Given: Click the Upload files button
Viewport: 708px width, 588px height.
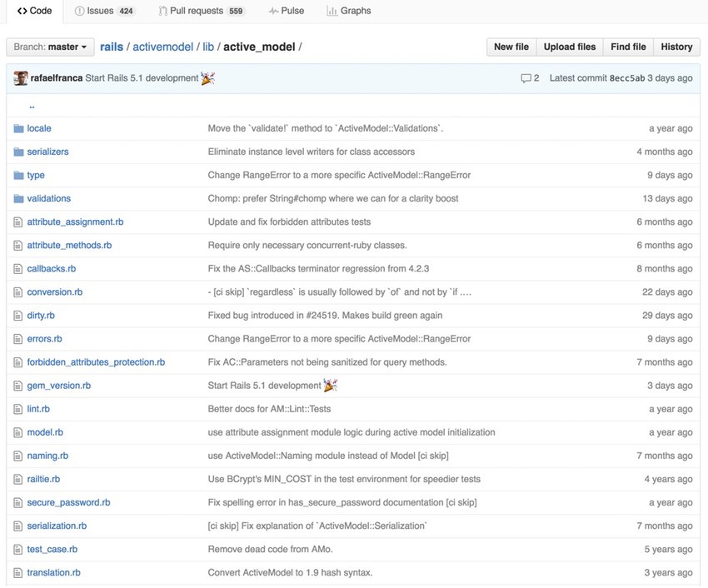Looking at the screenshot, I should (x=570, y=47).
